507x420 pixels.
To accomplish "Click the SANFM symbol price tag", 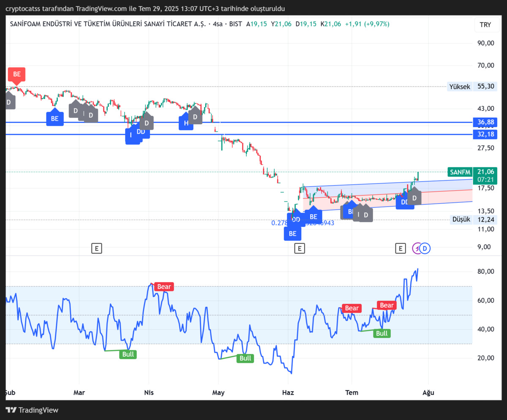I will click(460, 172).
